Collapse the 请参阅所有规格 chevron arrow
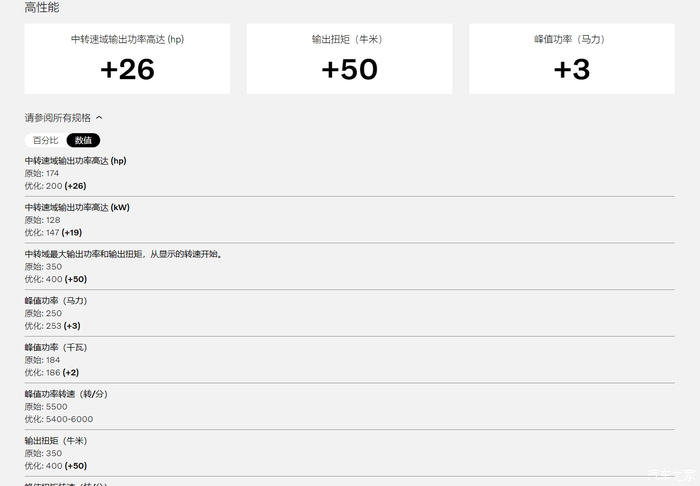Screen dimensions: 700x486 tap(100, 118)
